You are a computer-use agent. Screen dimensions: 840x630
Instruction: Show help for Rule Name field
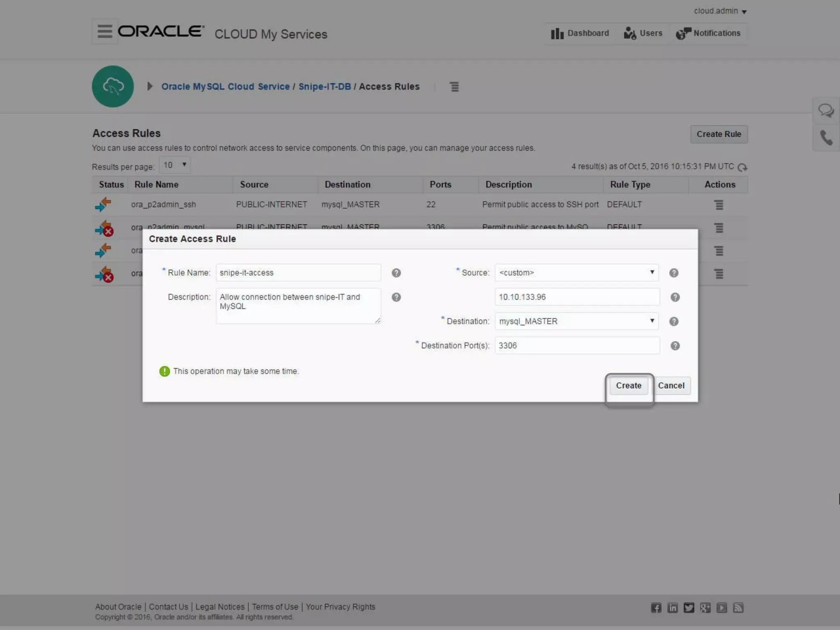coord(396,273)
